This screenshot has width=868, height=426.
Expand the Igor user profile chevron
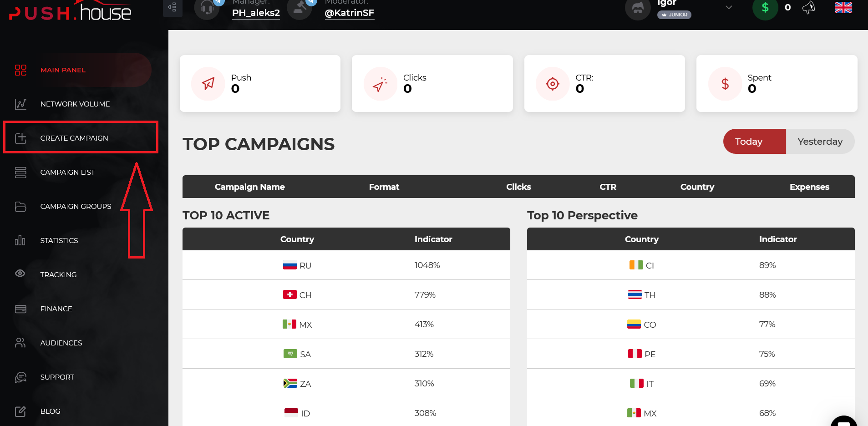pyautogui.click(x=729, y=7)
